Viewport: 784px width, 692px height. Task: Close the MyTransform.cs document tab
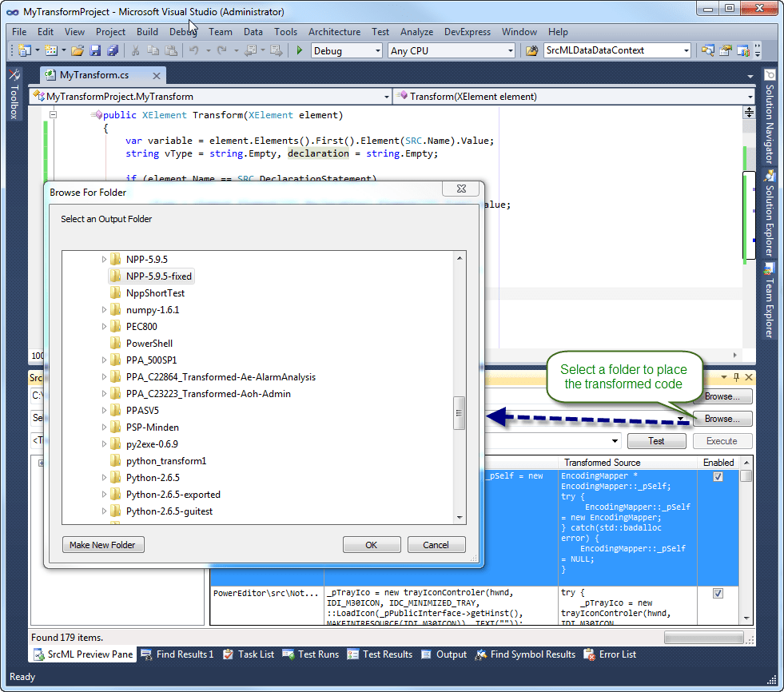(x=157, y=75)
